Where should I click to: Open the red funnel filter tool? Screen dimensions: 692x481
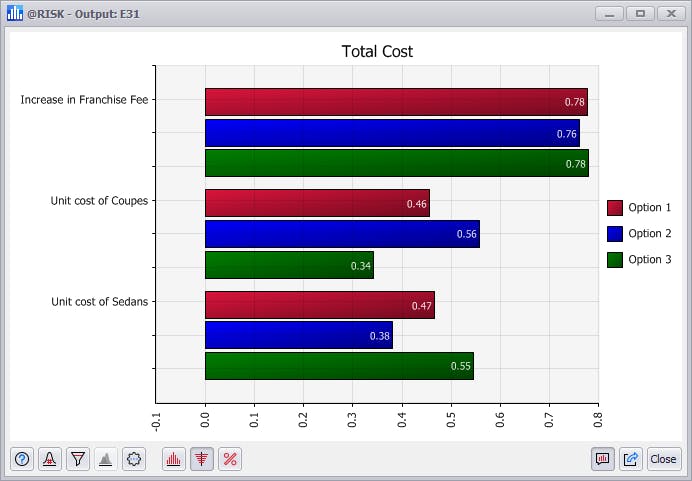[x=78, y=459]
